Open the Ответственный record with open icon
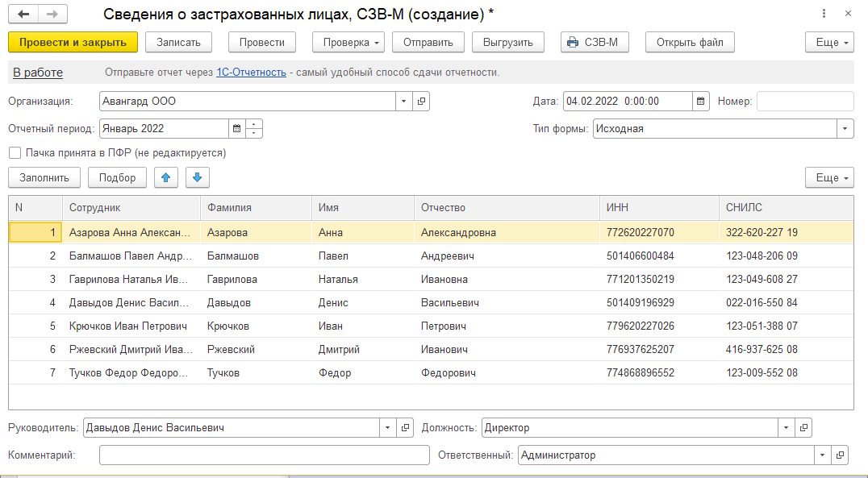The width and height of the screenshot is (868, 478). coord(841,455)
